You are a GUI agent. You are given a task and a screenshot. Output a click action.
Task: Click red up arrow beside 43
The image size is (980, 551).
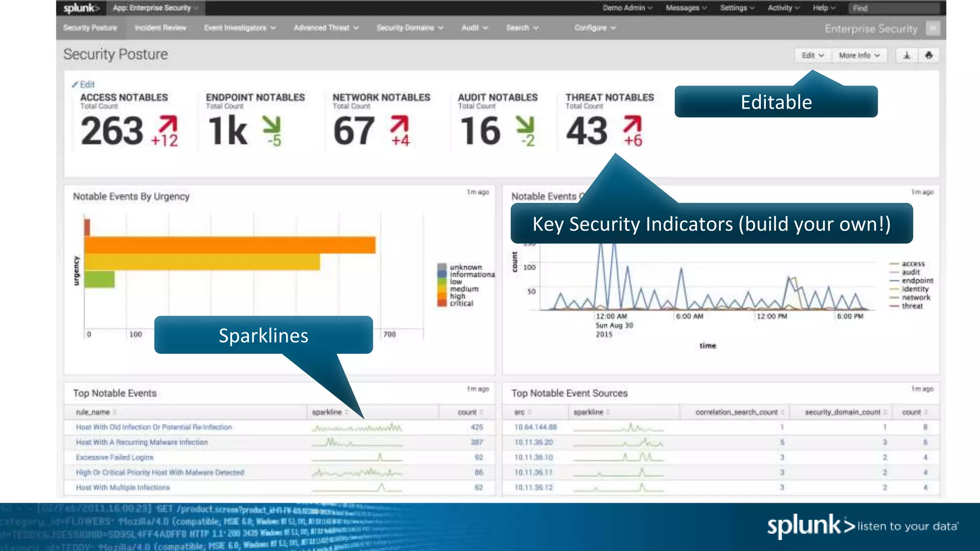pyautogui.click(x=632, y=123)
